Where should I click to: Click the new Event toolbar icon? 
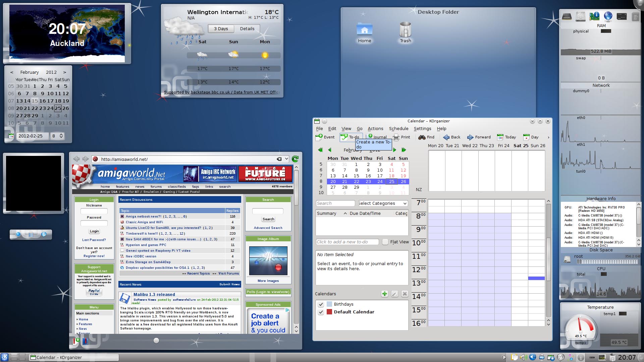pyautogui.click(x=319, y=137)
